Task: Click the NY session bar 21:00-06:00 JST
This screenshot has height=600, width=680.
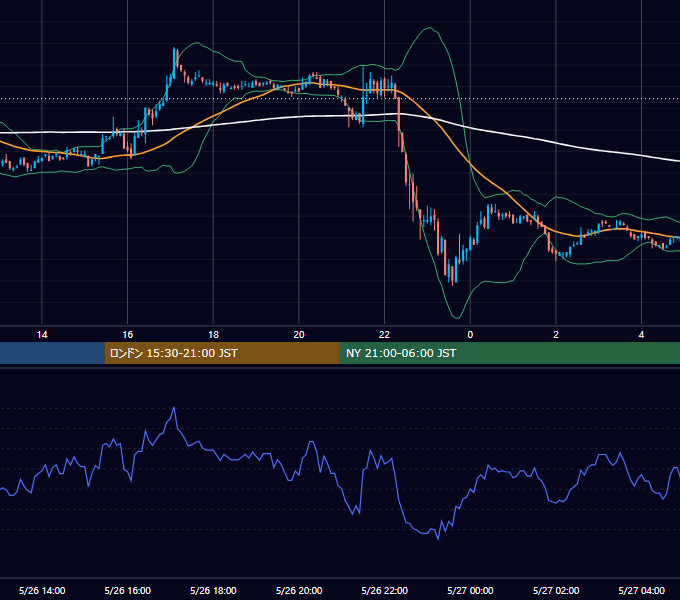Action: tap(510, 353)
